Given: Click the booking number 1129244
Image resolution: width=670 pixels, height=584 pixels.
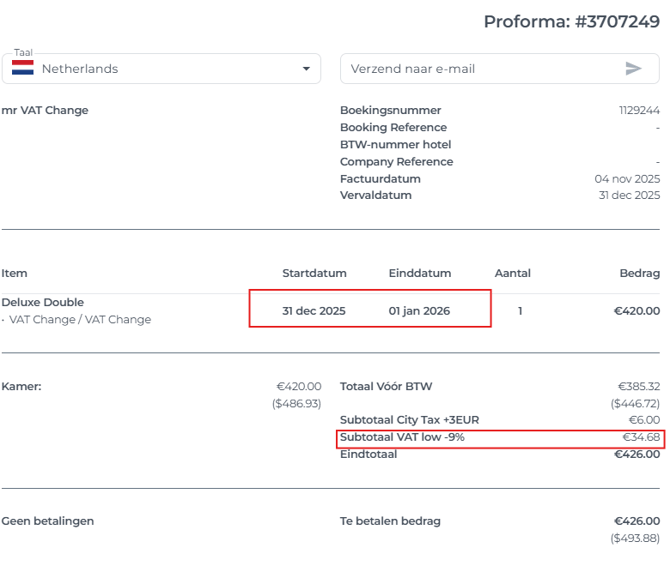Looking at the screenshot, I should [x=639, y=111].
